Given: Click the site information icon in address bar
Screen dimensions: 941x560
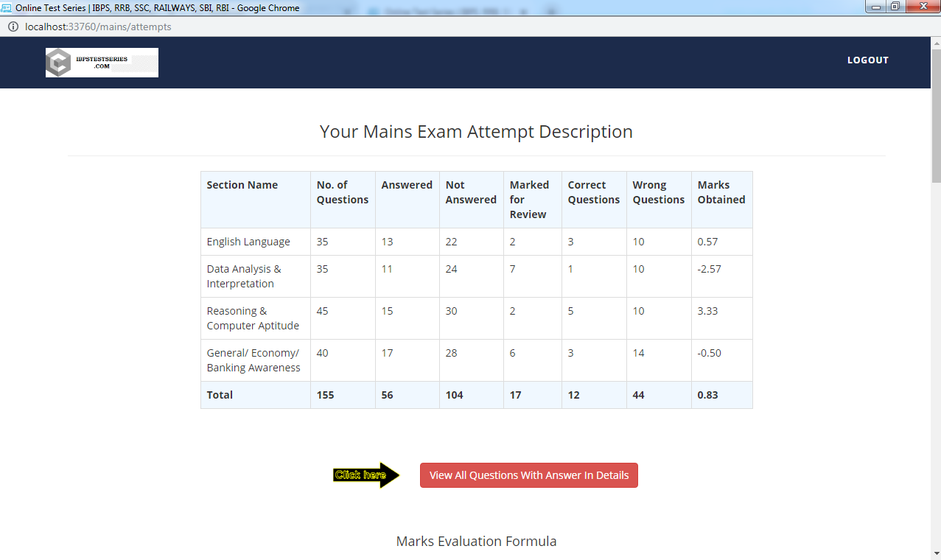Looking at the screenshot, I should pyautogui.click(x=13, y=25).
